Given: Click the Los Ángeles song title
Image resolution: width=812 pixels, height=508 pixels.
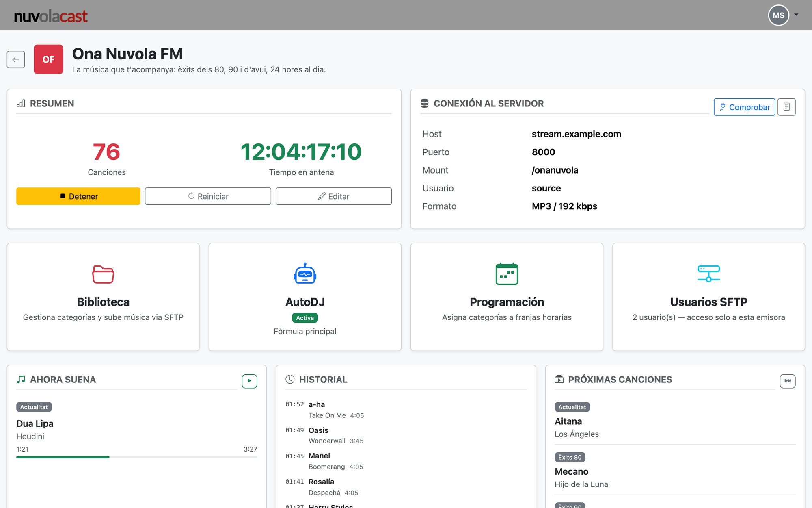Looking at the screenshot, I should pos(577,434).
